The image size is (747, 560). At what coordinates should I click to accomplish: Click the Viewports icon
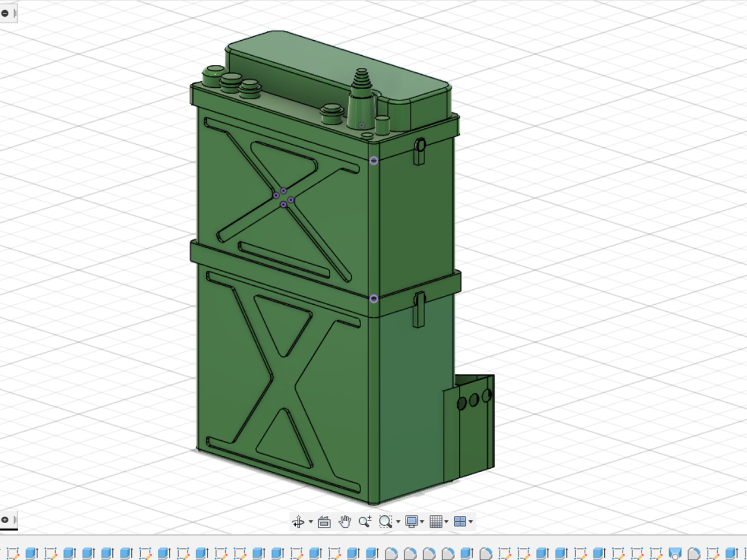pyautogui.click(x=460, y=521)
